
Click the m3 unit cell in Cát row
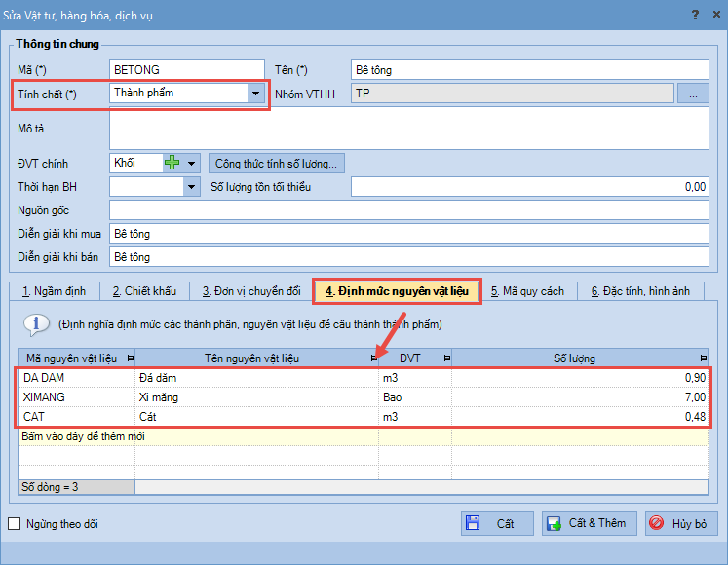pos(415,417)
